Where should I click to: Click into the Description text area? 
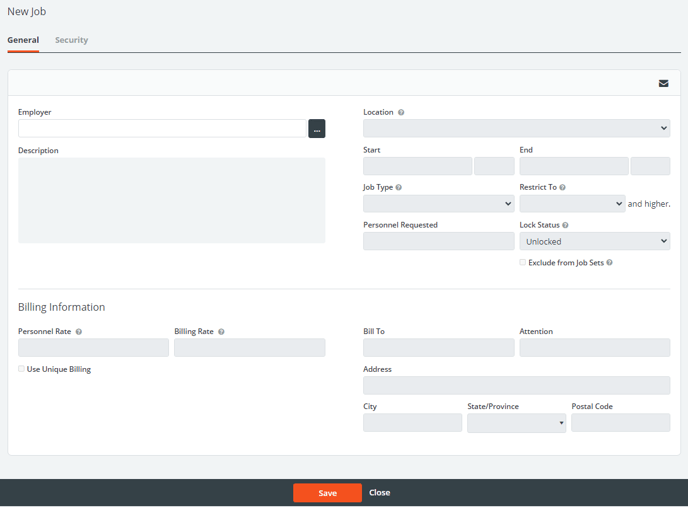coord(171,200)
